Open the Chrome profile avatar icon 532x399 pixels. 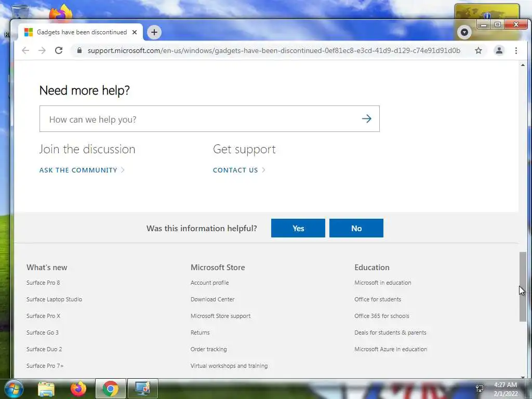499,50
